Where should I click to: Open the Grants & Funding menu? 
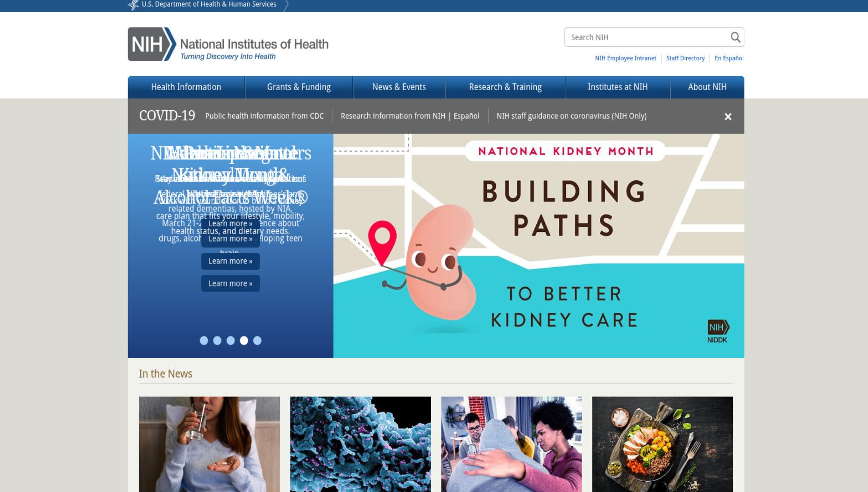299,87
